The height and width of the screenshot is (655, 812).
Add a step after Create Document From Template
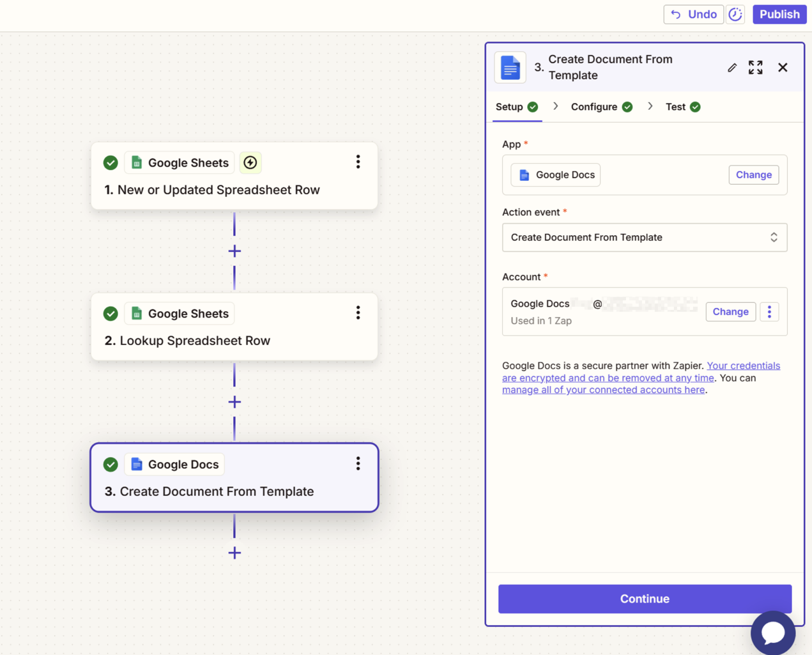(x=234, y=553)
